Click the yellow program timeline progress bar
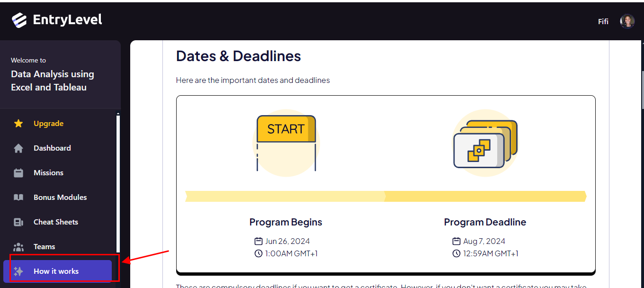The image size is (644, 288). coord(386,196)
